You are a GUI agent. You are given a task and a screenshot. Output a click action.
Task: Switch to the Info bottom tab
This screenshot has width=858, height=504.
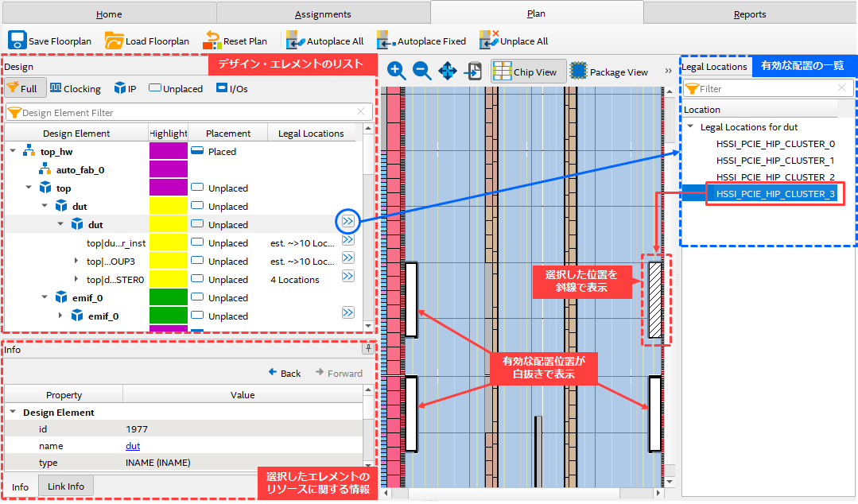(20, 487)
